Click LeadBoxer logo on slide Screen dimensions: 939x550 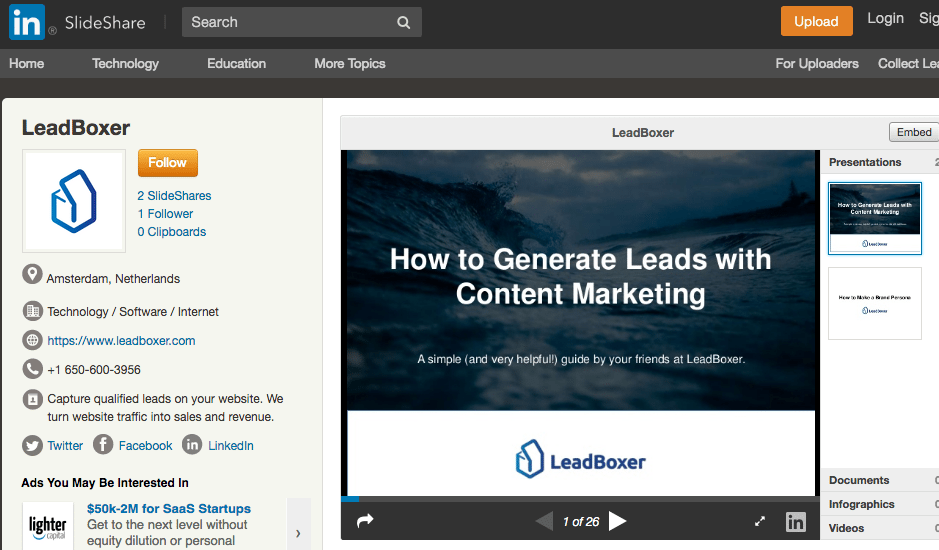point(580,460)
